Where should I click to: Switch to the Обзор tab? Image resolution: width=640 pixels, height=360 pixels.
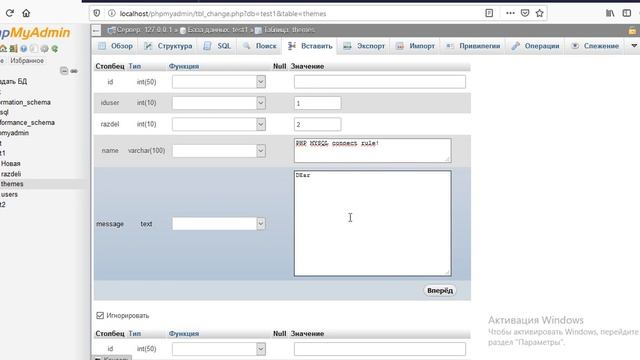[116, 46]
